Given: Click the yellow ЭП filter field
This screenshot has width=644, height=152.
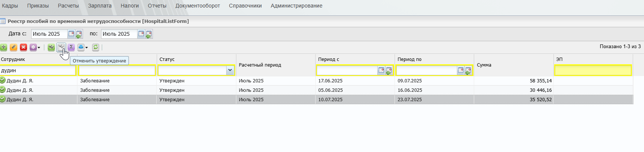Looking at the screenshot, I should click(593, 70).
